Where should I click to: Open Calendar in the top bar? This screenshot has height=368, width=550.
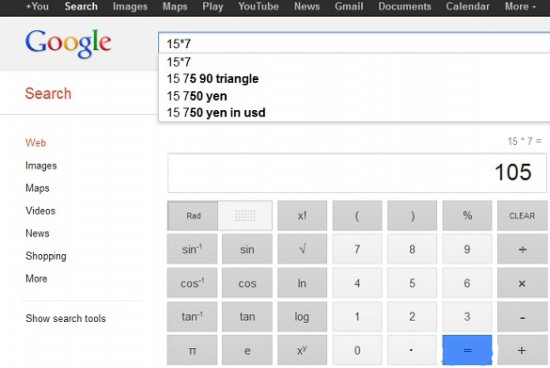(x=468, y=6)
